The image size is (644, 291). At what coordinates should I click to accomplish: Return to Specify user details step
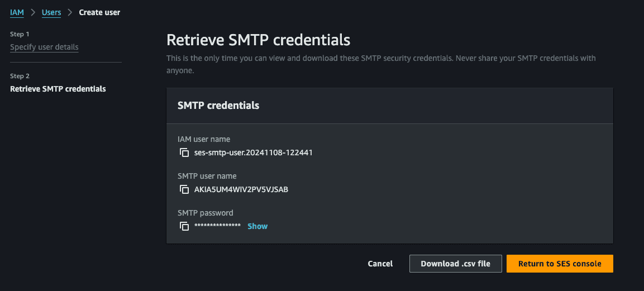tap(44, 47)
